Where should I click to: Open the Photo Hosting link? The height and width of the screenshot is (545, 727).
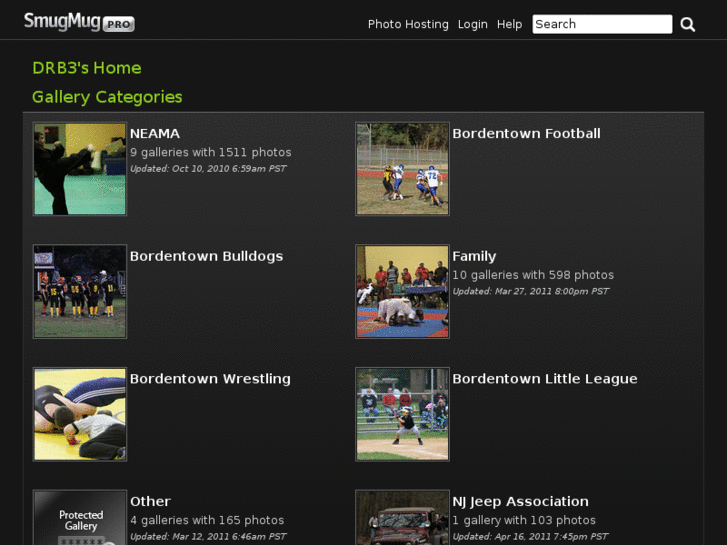[408, 24]
